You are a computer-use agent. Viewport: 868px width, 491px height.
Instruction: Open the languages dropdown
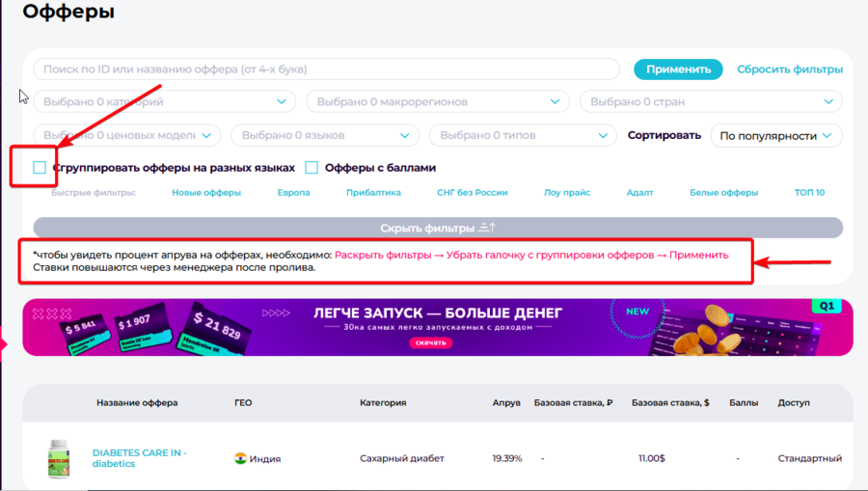(x=325, y=136)
